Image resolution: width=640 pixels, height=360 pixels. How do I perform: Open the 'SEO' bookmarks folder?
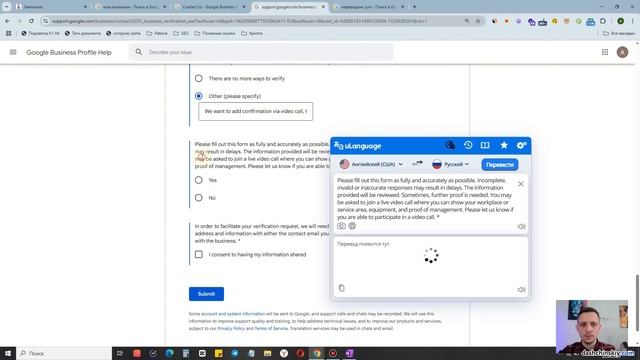click(x=180, y=33)
